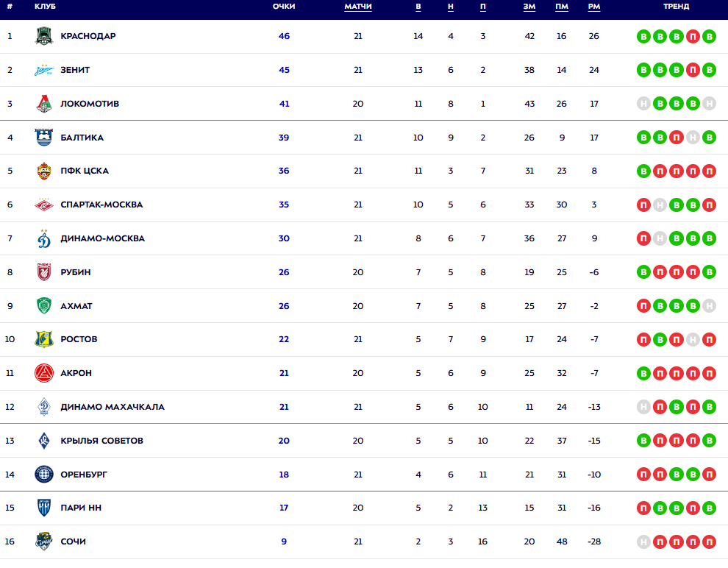The height and width of the screenshot is (568, 728).
Task: Click the ПФК ЦСКА crest icon
Action: point(44,171)
